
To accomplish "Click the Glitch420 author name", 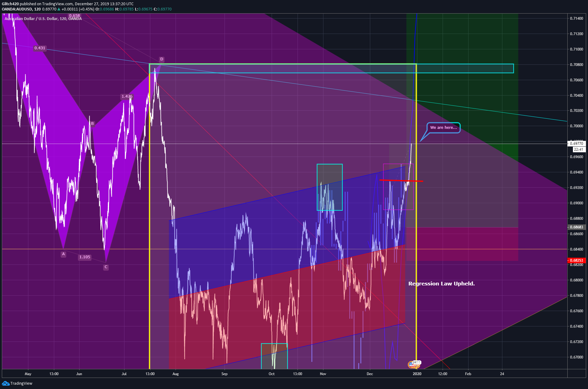I will coord(10,4).
